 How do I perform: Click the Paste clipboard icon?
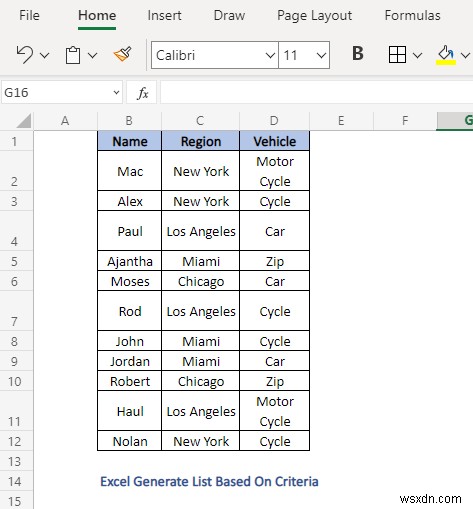tap(73, 55)
